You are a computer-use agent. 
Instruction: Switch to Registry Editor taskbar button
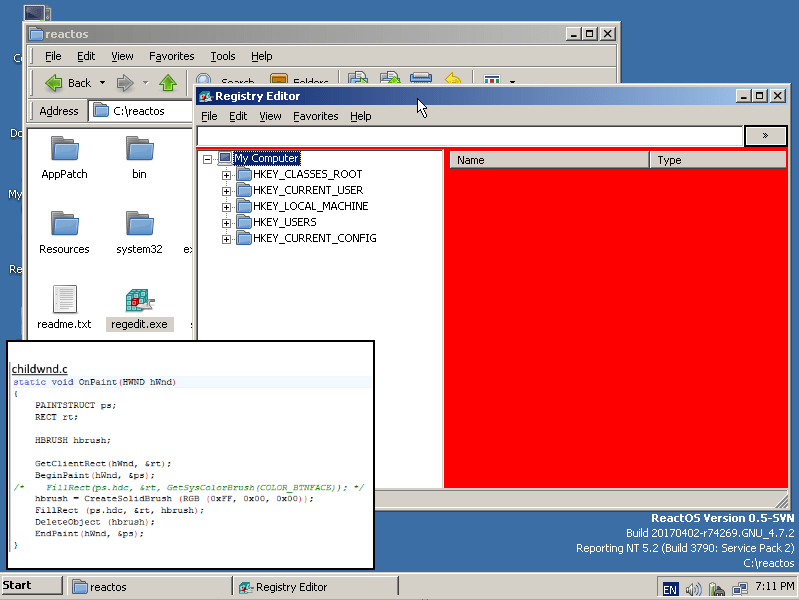coord(315,587)
